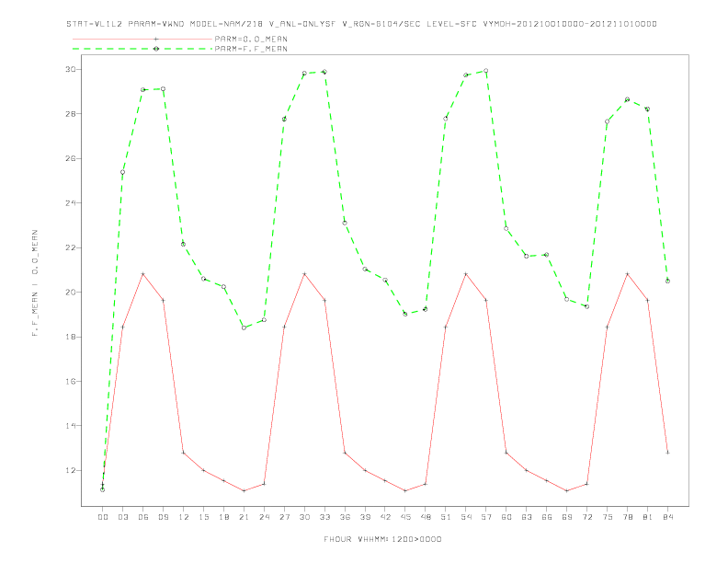The width and height of the screenshot is (728, 563).
Task: Click the x-axis tick label 45
Action: coord(405,517)
